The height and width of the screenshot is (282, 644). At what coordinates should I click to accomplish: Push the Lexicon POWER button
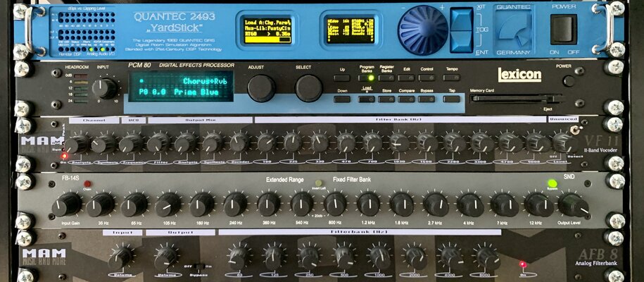point(569,80)
